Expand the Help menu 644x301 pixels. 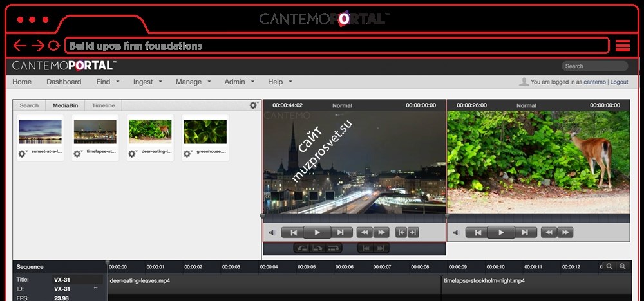click(280, 82)
